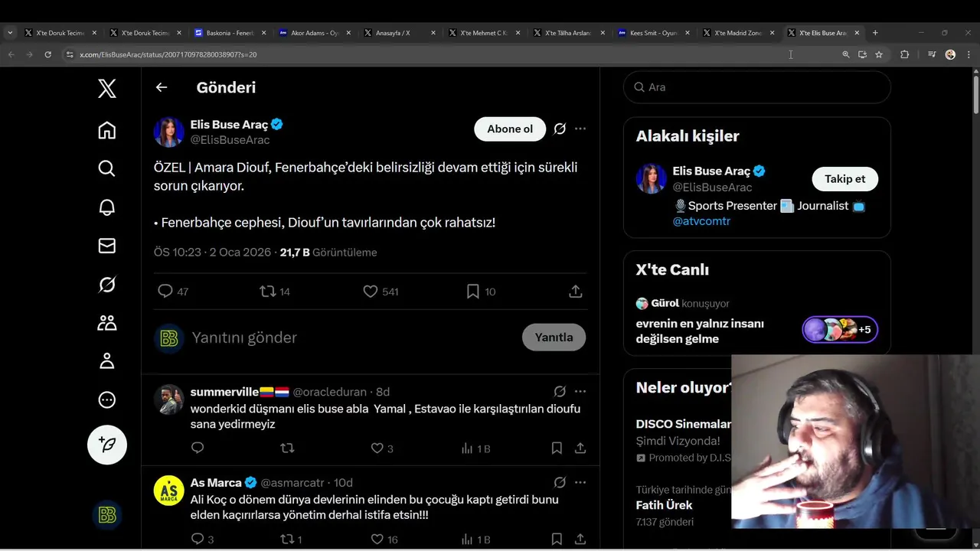Share the summerville comment
The height and width of the screenshot is (551, 980).
click(580, 448)
